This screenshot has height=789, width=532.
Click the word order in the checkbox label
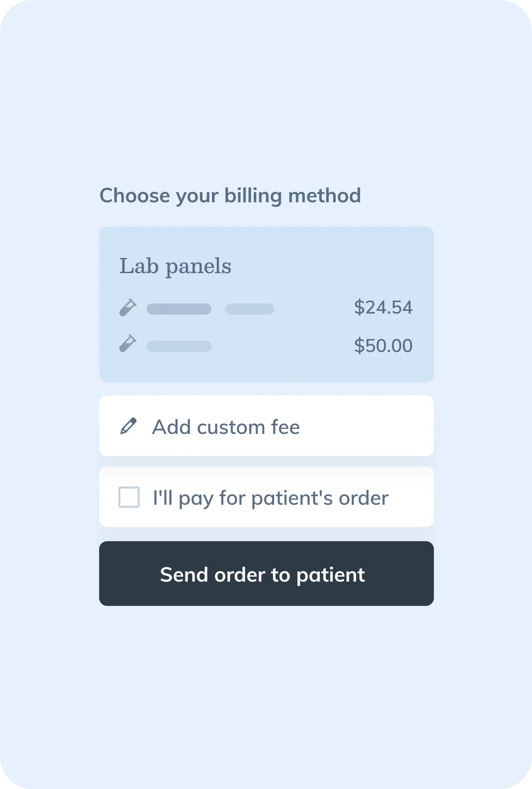(363, 498)
